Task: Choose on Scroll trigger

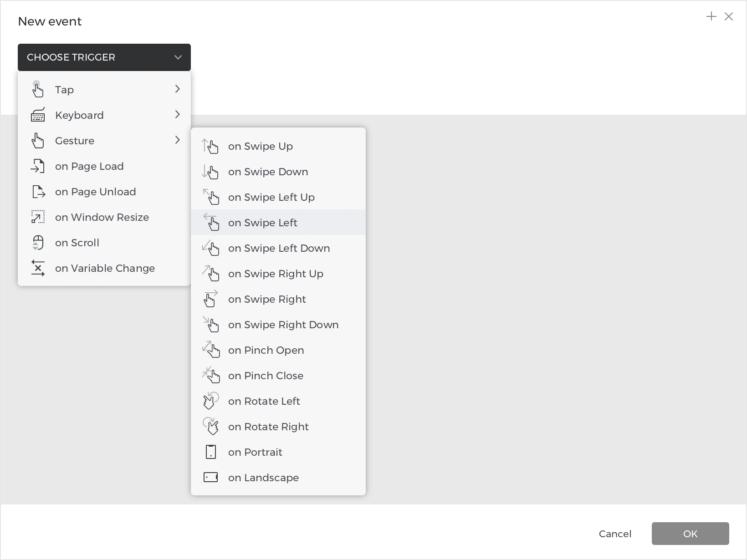Action: 77,243
